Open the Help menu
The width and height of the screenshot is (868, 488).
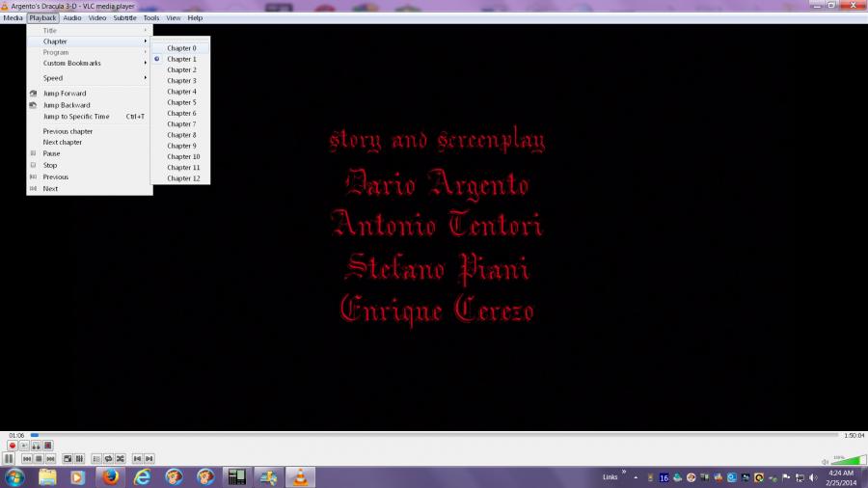coord(195,17)
